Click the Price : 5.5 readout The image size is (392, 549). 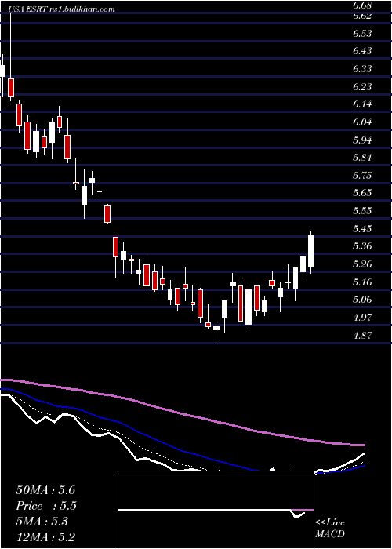(46, 506)
